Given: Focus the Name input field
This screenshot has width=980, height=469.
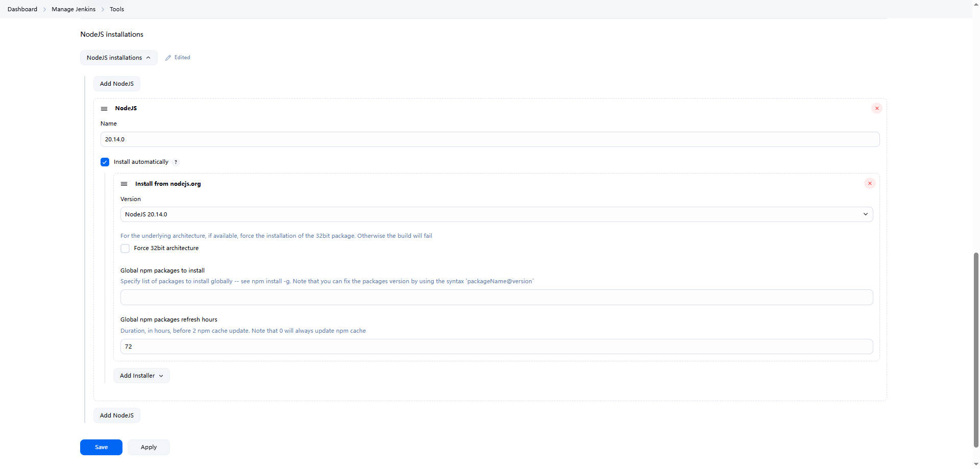Looking at the screenshot, I should [x=489, y=139].
